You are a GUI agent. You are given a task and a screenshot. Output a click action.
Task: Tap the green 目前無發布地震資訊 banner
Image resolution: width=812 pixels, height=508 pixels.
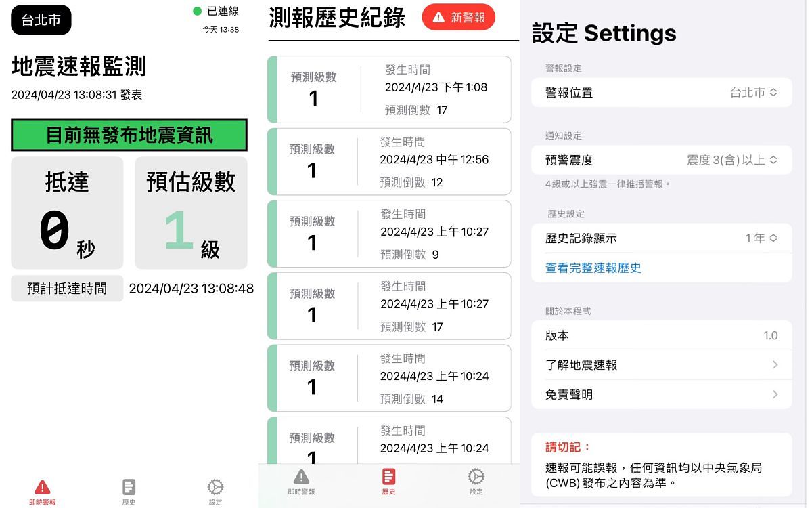point(129,135)
